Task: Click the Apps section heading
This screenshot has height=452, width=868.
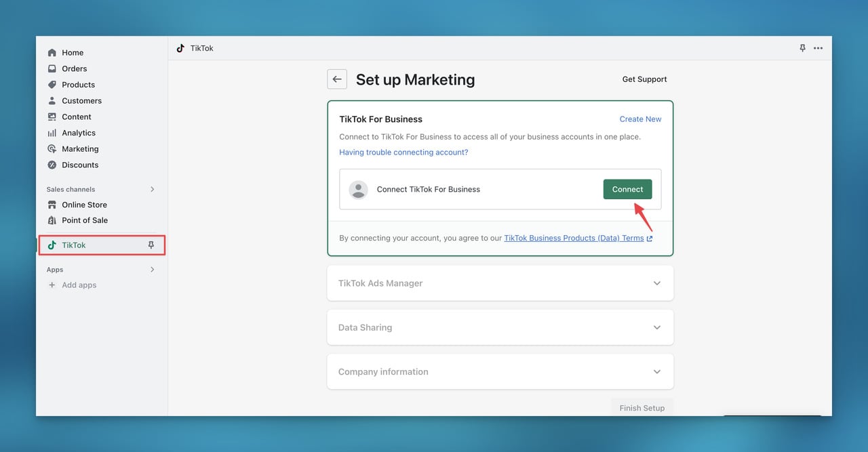Action: point(55,270)
